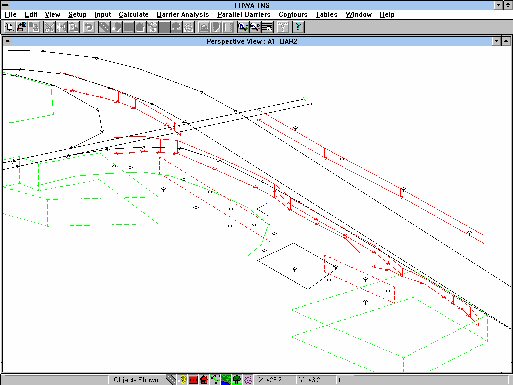
Task: Toggle yellow receiver objects display
Action: 184,379
